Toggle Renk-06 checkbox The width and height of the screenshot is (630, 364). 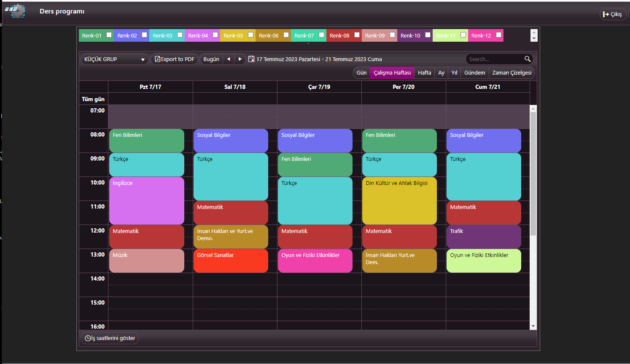click(x=286, y=35)
